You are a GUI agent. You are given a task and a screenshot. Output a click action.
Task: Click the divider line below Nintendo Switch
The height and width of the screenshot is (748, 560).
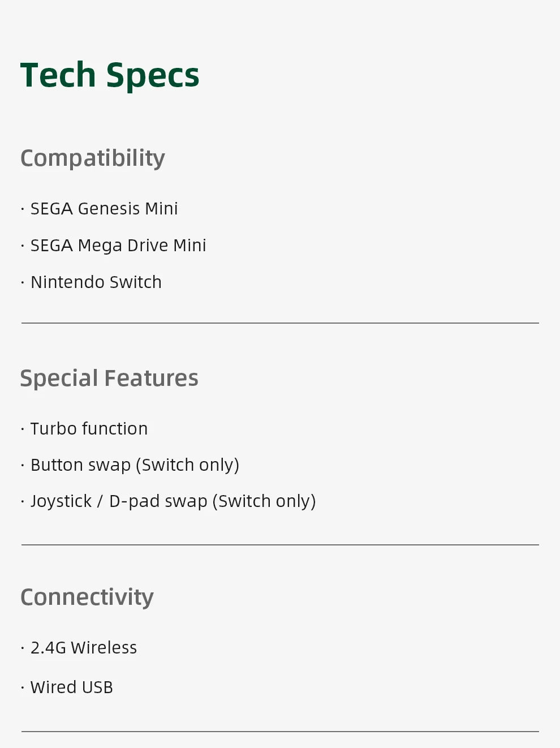tap(280, 323)
